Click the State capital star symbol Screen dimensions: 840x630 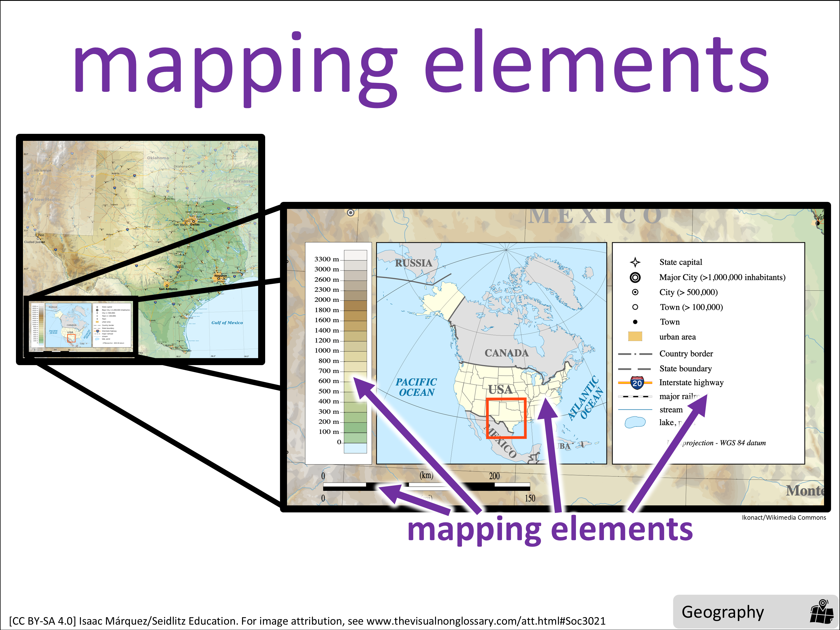[x=635, y=262]
